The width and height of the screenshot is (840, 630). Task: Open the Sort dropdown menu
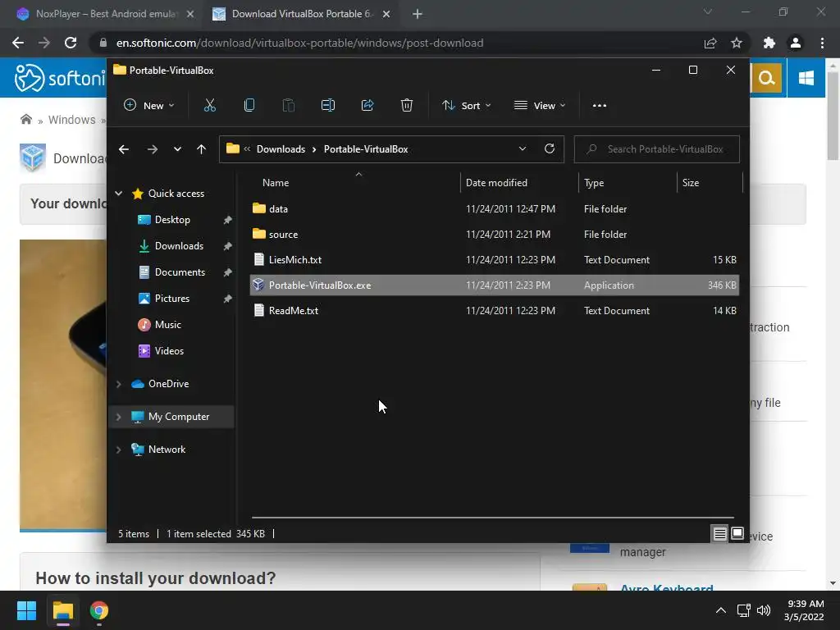[466, 106]
